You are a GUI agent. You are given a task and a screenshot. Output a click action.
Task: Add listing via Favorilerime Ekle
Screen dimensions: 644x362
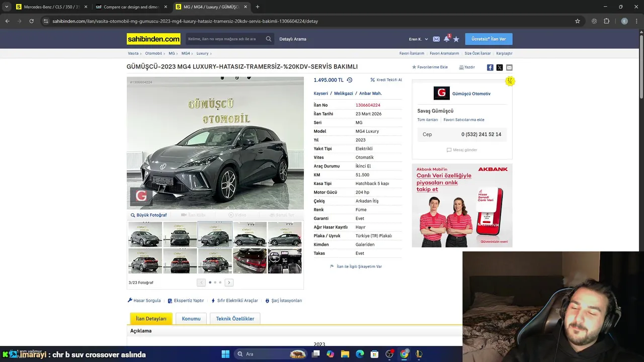click(430, 67)
